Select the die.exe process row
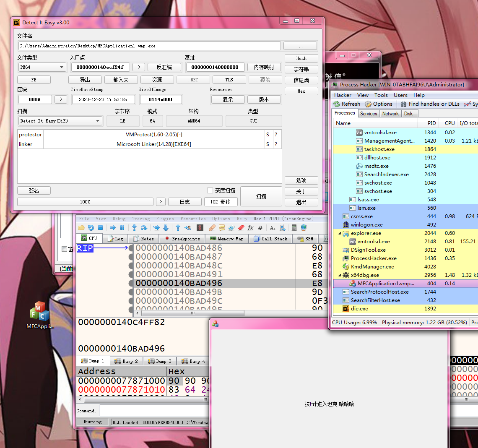 pyautogui.click(x=405, y=309)
